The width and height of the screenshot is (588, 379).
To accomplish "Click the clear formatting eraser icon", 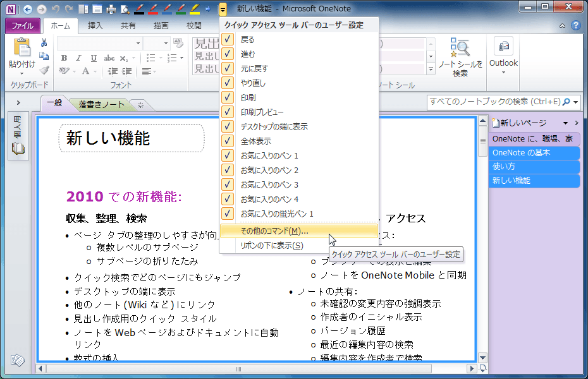I will (178, 43).
